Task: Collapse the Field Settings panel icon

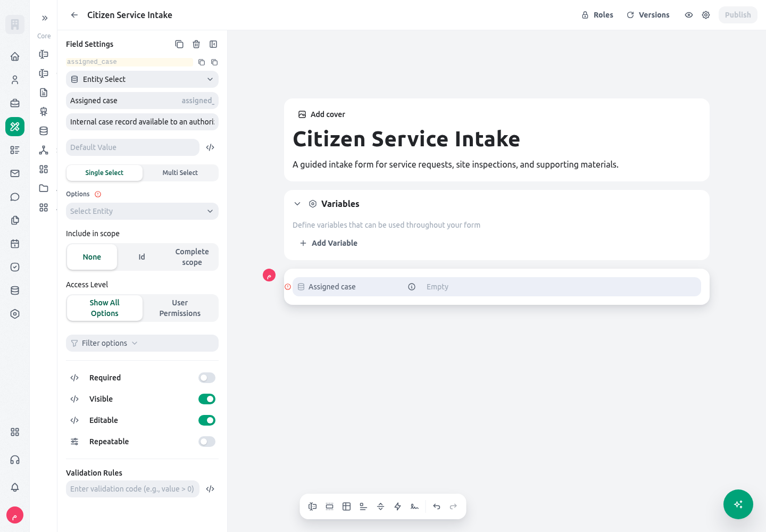Action: coord(213,44)
